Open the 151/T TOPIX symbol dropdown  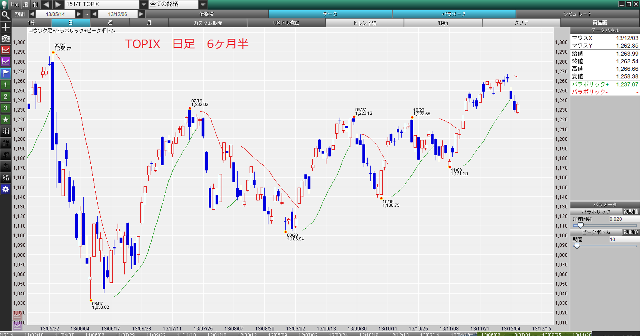144,4
